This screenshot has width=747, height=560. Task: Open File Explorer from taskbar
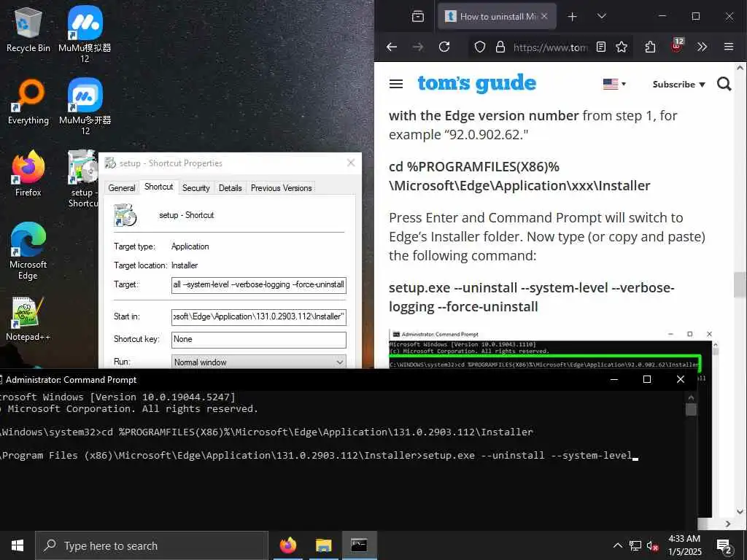click(x=323, y=545)
